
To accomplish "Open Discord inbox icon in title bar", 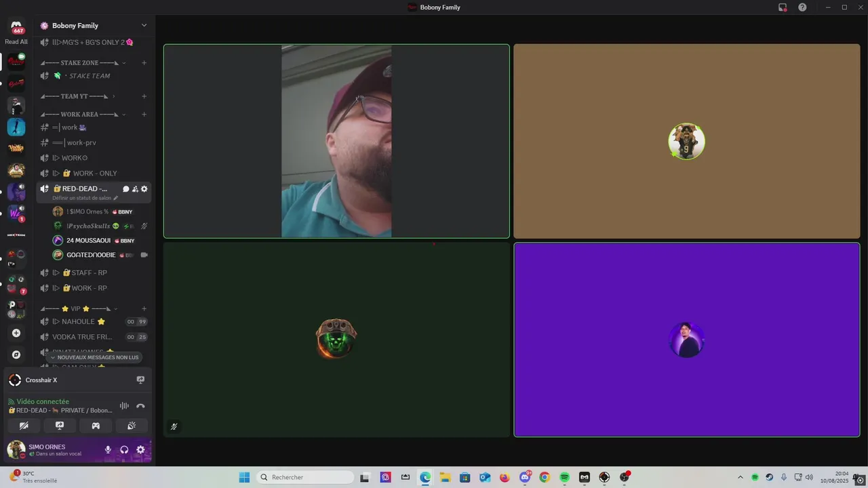I will [x=783, y=7].
